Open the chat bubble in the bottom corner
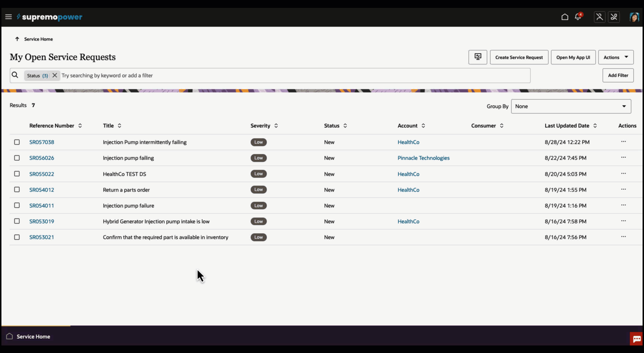 (636, 338)
